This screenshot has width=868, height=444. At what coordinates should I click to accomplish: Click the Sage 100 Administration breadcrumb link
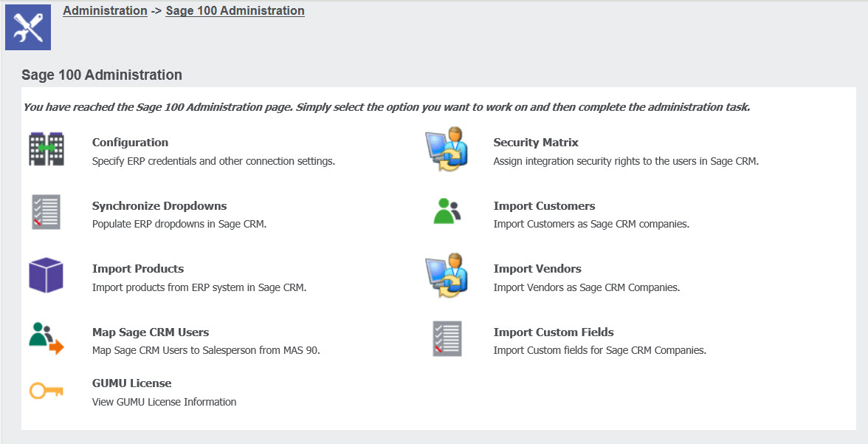coord(235,10)
